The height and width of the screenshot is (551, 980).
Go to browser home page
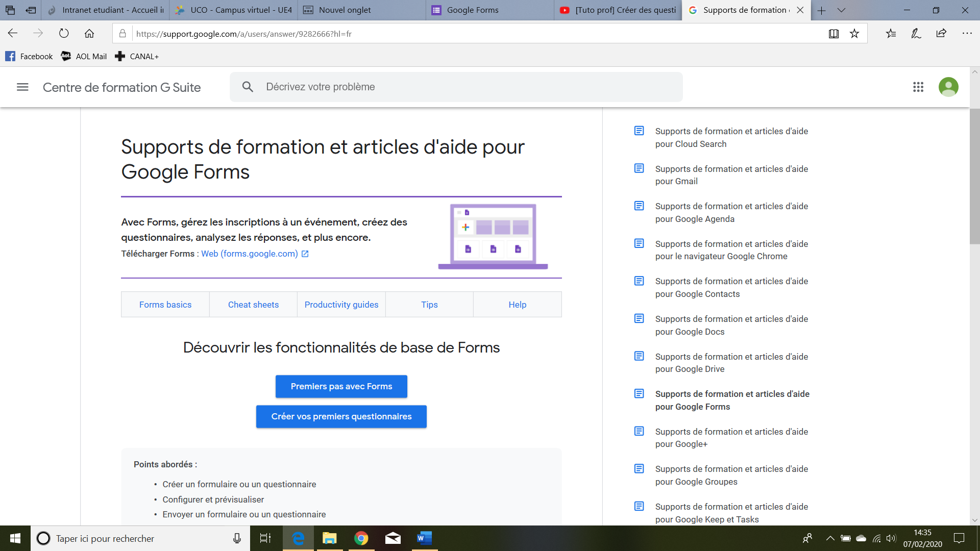point(89,34)
